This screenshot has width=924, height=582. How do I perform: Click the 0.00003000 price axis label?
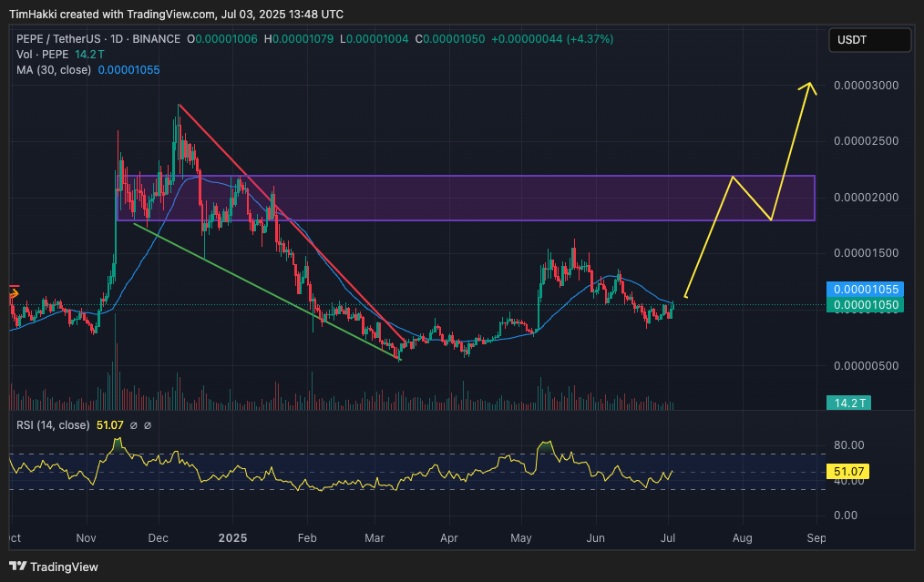[x=867, y=86]
